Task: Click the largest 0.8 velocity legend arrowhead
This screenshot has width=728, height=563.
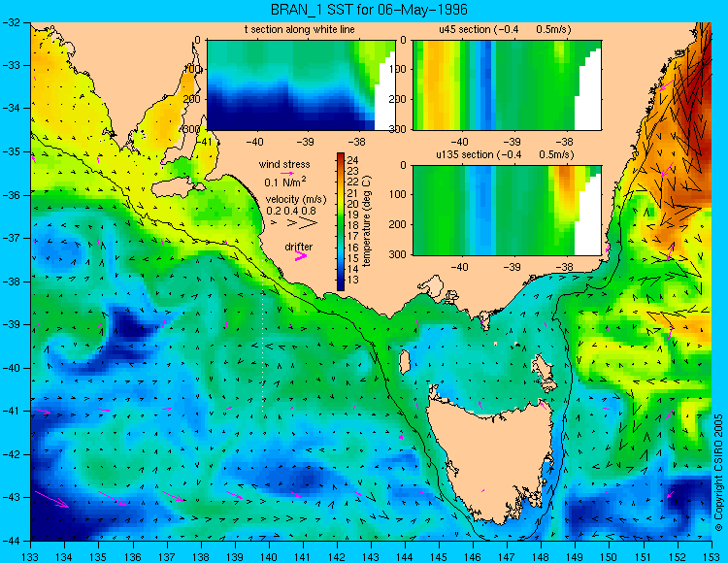Action: (x=309, y=223)
